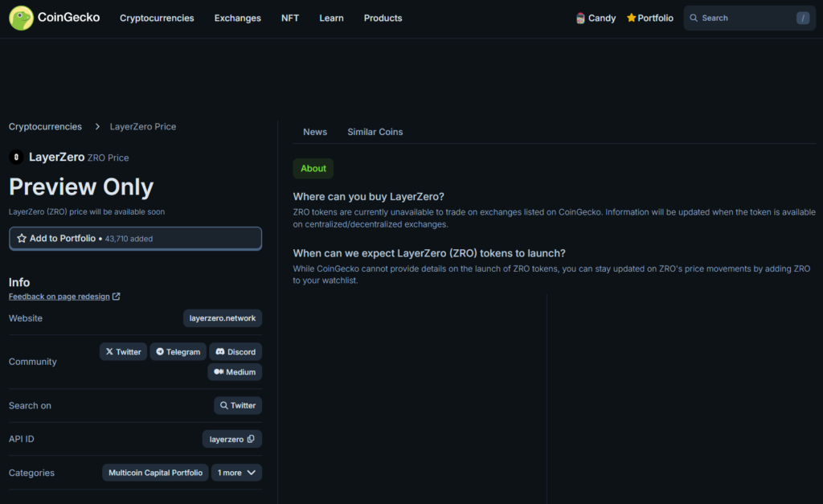Click the Discord logo icon
823x504 pixels.
(220, 352)
